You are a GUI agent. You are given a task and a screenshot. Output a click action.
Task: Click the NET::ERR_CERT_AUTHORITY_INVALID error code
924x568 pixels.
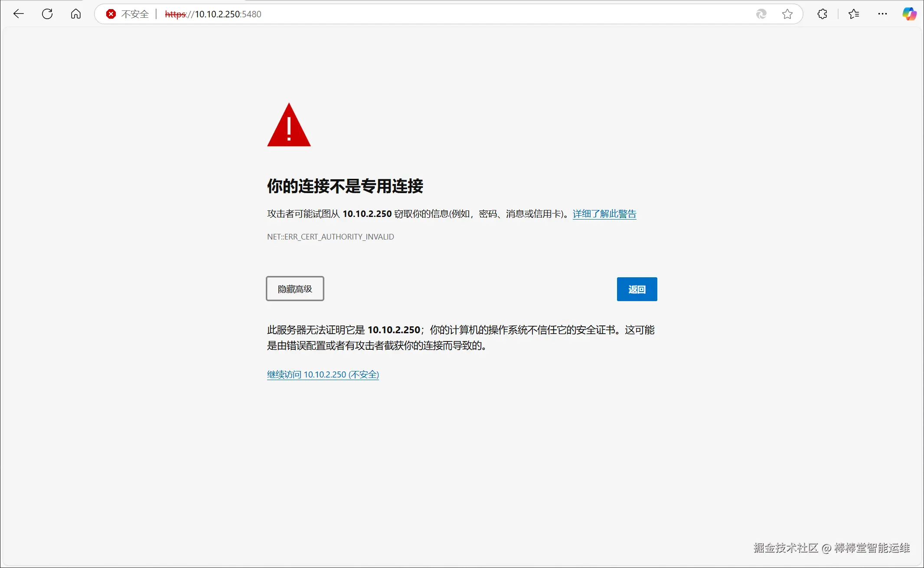pos(330,237)
